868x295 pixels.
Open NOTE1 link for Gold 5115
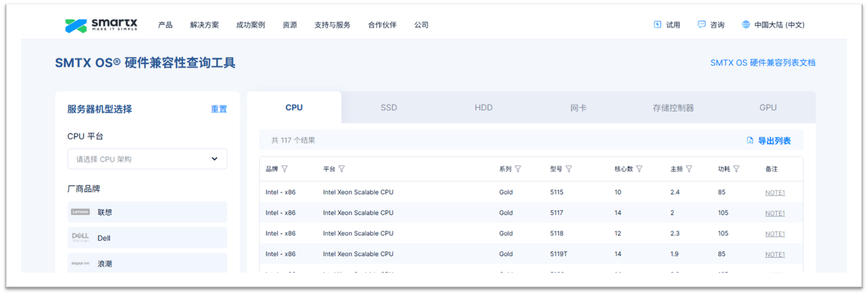(x=775, y=193)
